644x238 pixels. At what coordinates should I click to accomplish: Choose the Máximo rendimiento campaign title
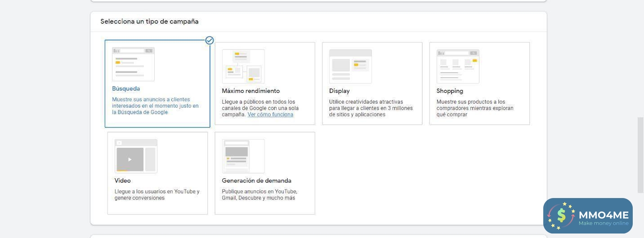tap(250, 91)
